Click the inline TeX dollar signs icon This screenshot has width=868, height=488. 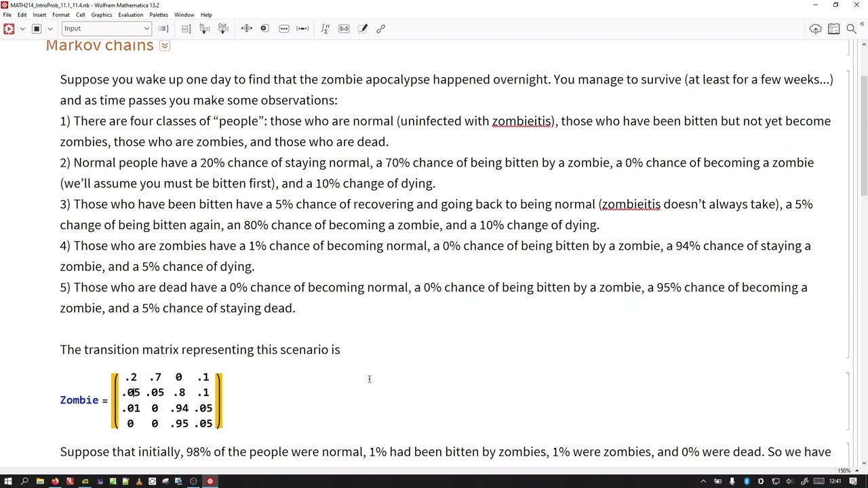[x=344, y=28]
